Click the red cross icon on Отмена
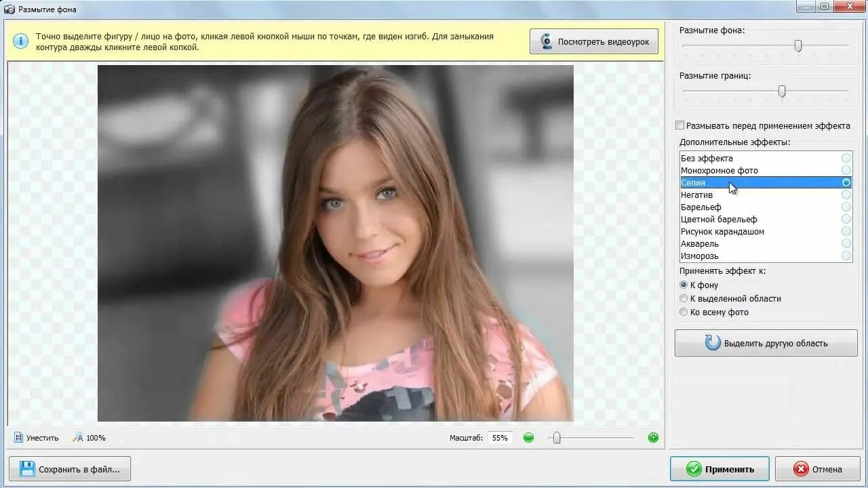Viewport: 868px width, 488px height. (801, 469)
